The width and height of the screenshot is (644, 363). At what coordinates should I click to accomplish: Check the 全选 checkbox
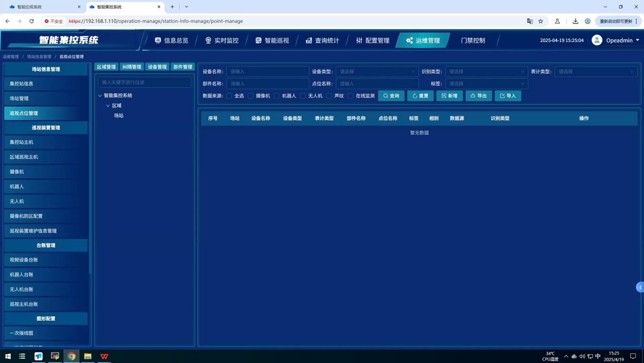229,96
